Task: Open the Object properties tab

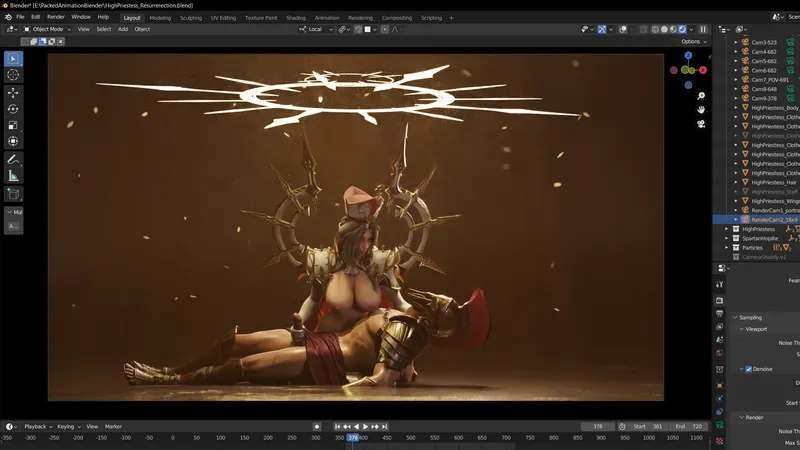Action: pyautogui.click(x=719, y=386)
